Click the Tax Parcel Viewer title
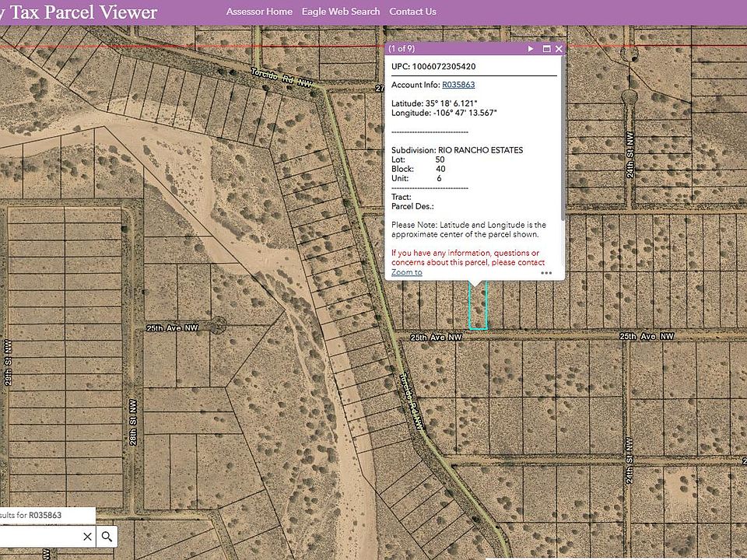 point(79,12)
